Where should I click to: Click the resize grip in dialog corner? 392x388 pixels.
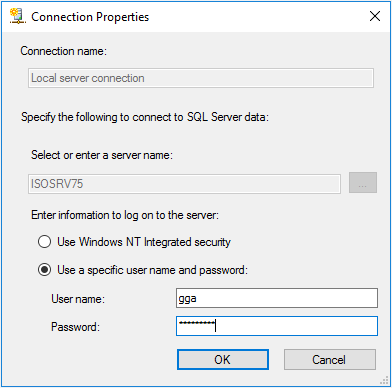[384, 380]
